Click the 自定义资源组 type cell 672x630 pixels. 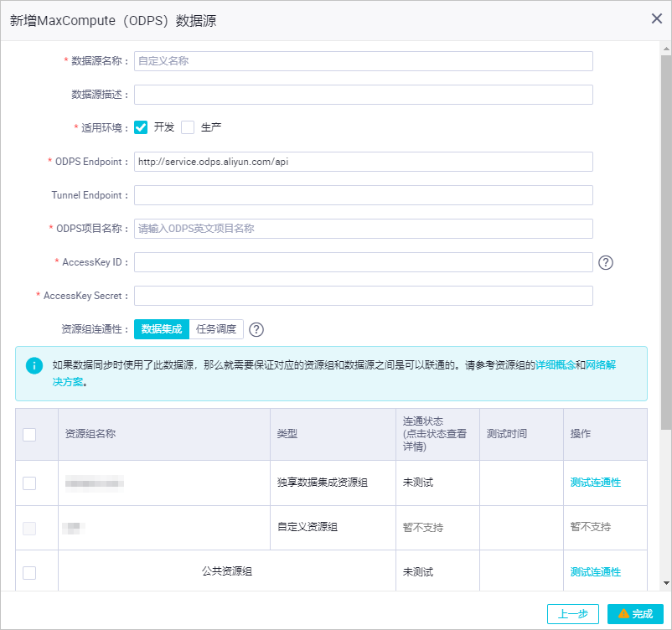point(333,528)
